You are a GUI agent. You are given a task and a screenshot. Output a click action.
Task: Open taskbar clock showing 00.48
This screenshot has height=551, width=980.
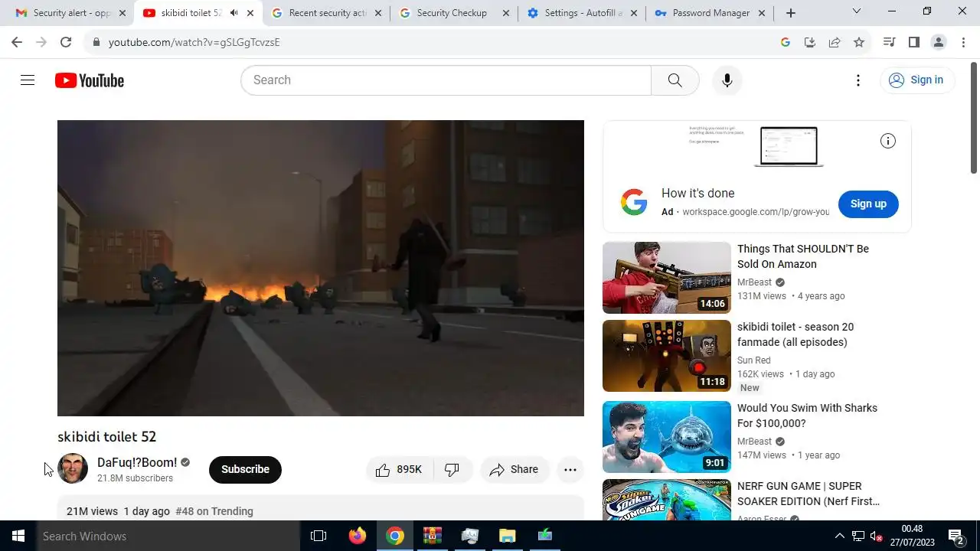912,536
